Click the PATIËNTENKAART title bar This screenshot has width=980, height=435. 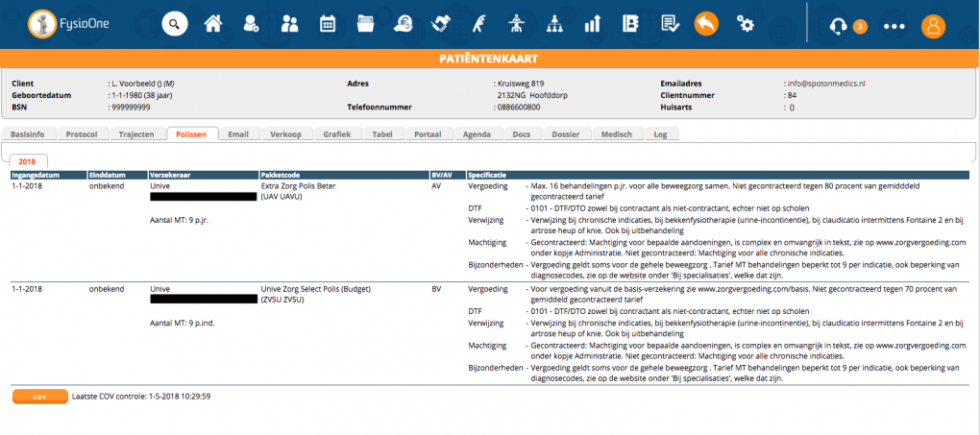point(489,59)
